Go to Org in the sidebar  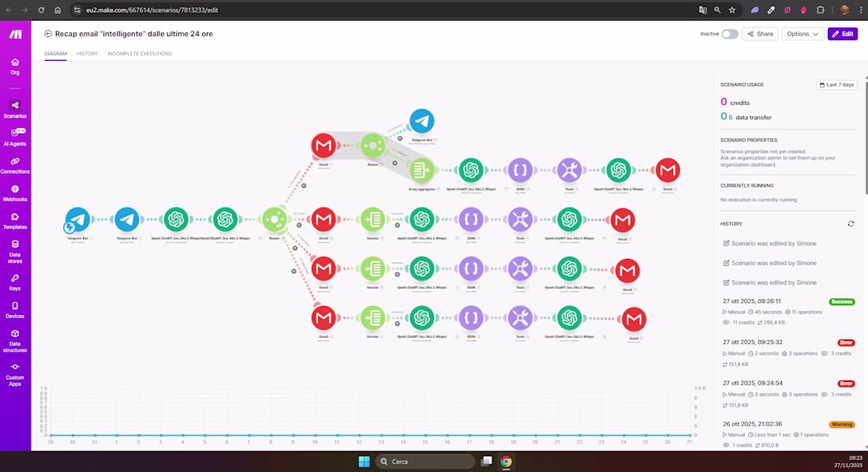15,66
